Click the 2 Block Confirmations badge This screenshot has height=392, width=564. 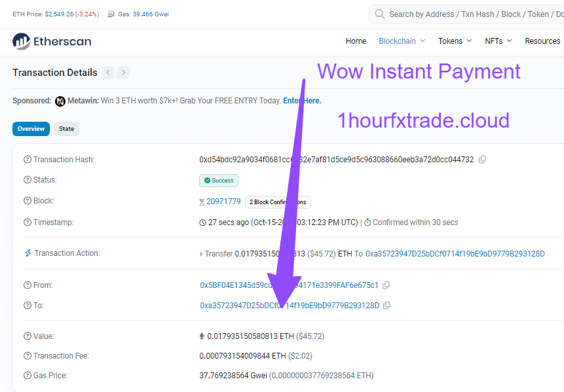(278, 202)
